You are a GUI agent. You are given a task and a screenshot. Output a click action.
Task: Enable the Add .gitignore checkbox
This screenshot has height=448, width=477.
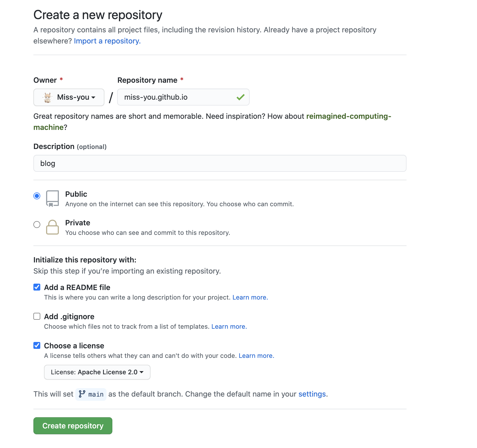click(37, 316)
